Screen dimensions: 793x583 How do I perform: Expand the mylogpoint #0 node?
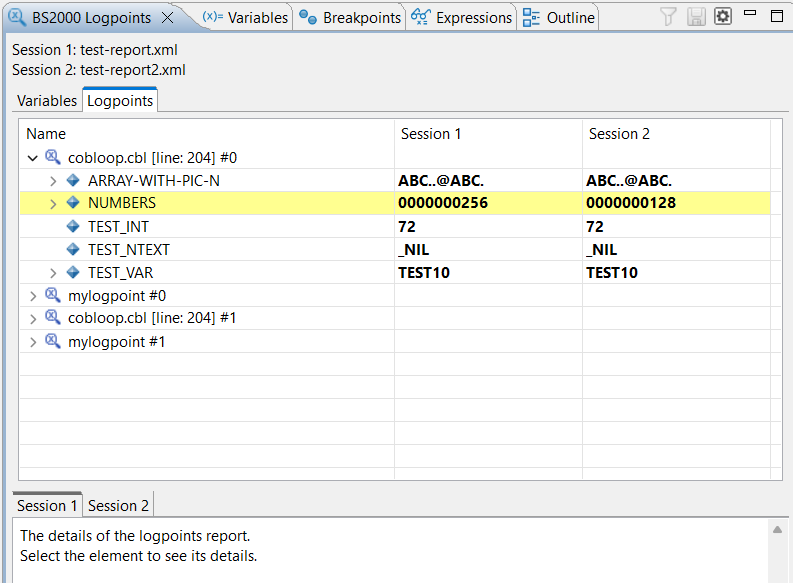pos(33,296)
